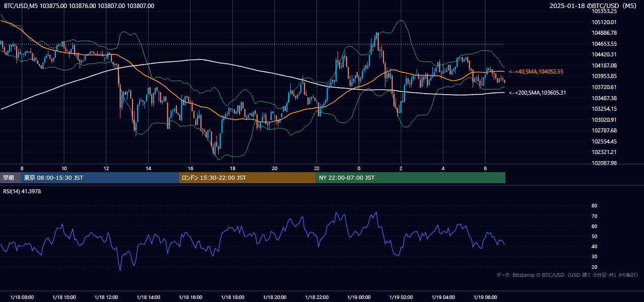The width and height of the screenshot is (644, 302).
Task: Click the RSI 70 level scale label
Action: pyautogui.click(x=594, y=216)
